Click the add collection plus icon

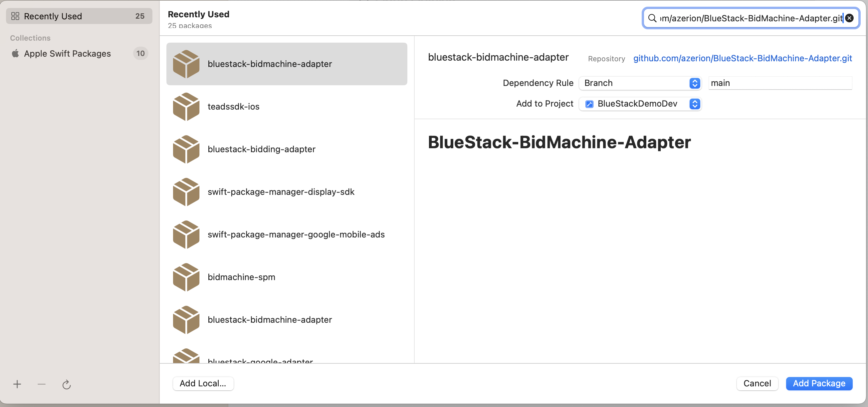(x=17, y=384)
